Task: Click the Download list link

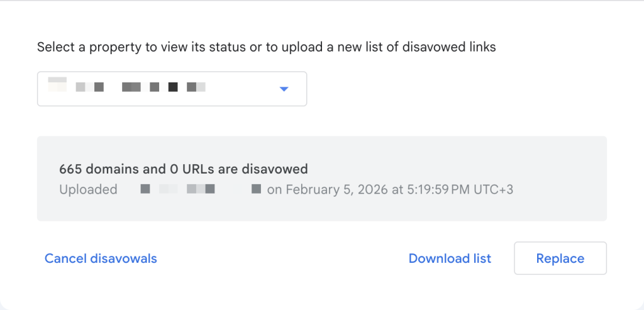Action: point(450,258)
